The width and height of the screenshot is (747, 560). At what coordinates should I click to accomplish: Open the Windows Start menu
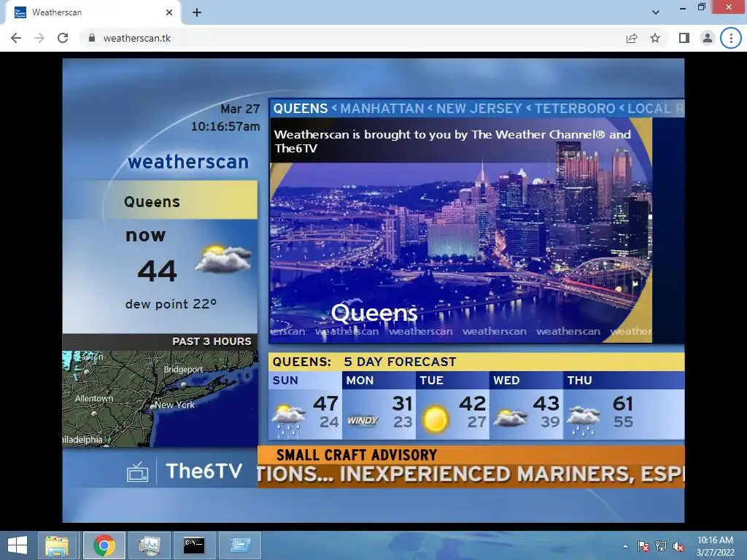(18, 545)
